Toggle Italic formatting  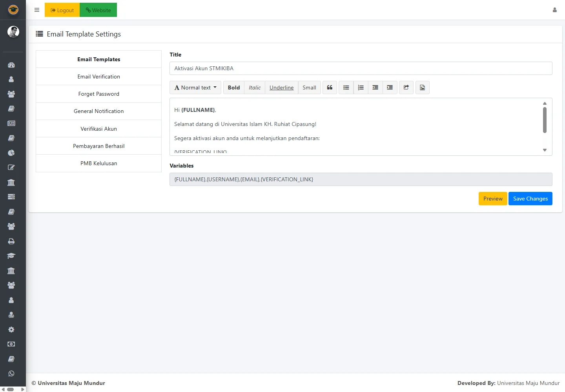255,88
